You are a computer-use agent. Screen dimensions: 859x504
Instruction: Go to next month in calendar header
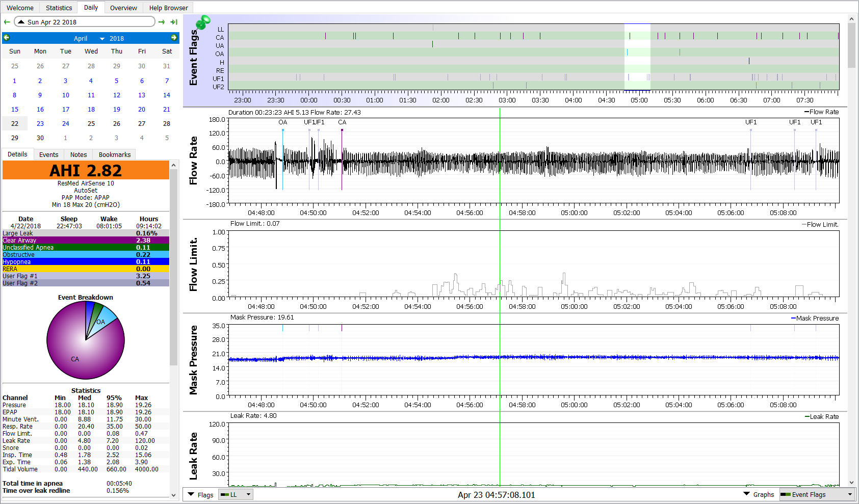click(174, 38)
